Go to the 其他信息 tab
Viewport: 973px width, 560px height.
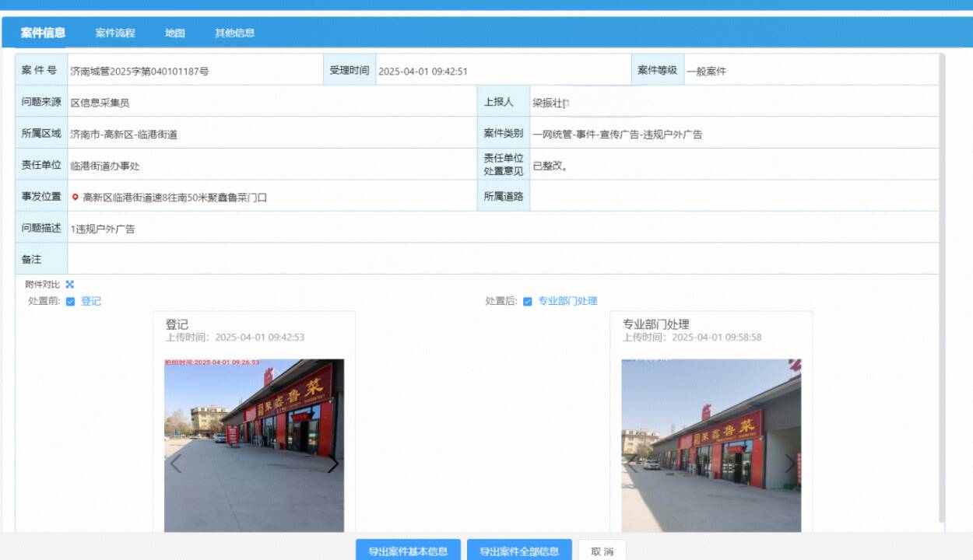[235, 33]
